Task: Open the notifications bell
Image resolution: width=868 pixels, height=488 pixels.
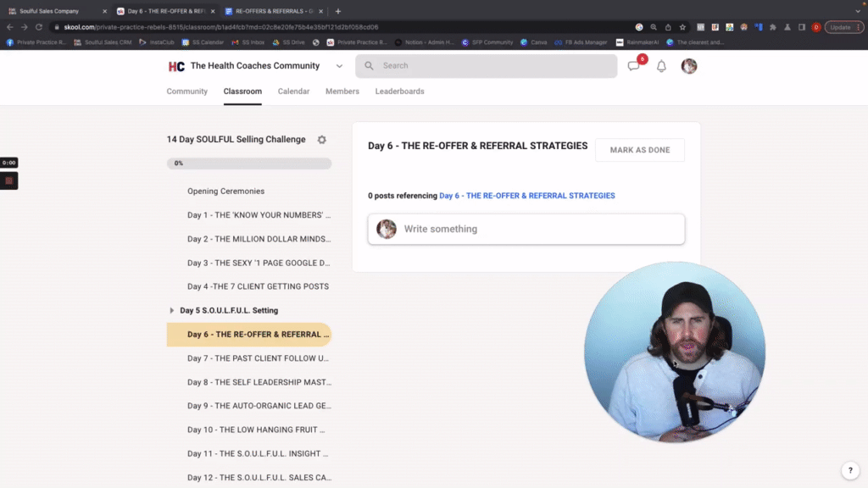Action: tap(661, 66)
